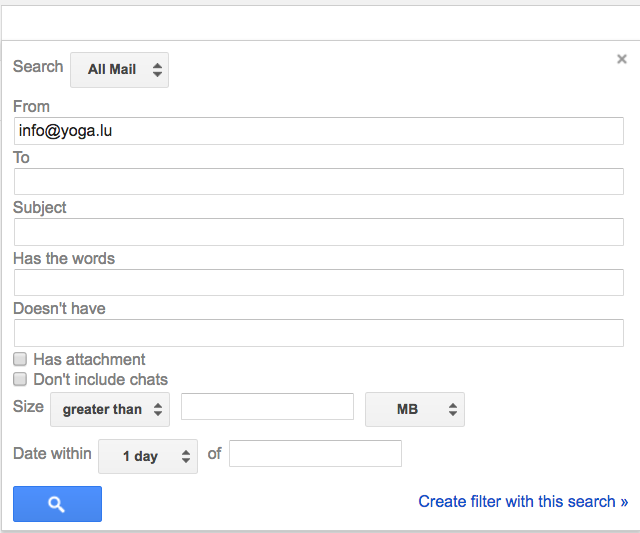Follow the Create filter with this search link
The width and height of the screenshot is (640, 533).
point(523,502)
